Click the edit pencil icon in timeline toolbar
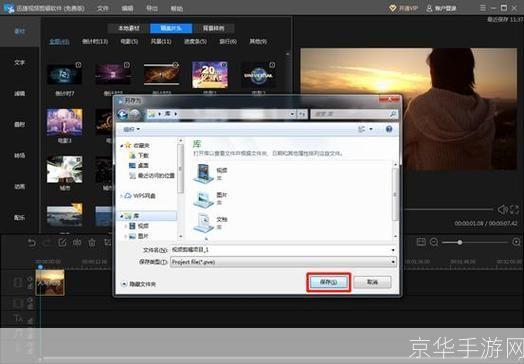The image size is (524, 364). pos(62,243)
